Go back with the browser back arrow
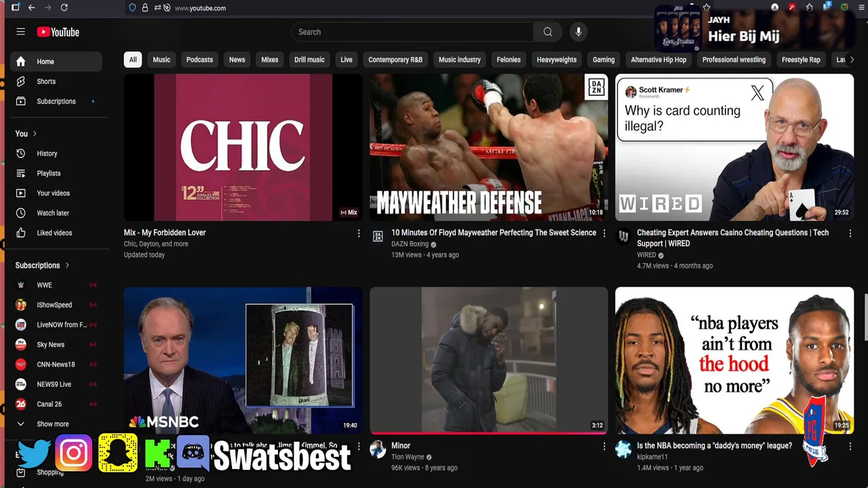This screenshot has width=868, height=488. coord(32,7)
